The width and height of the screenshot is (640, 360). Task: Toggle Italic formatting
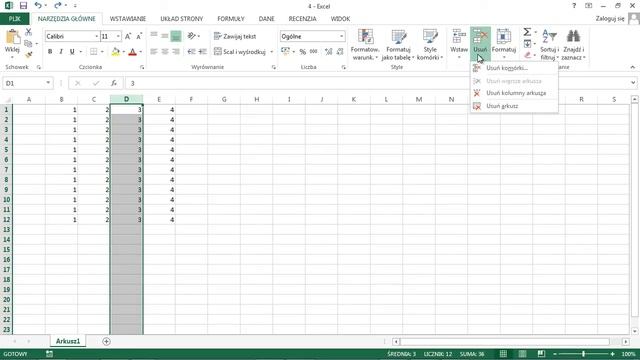(x=61, y=51)
